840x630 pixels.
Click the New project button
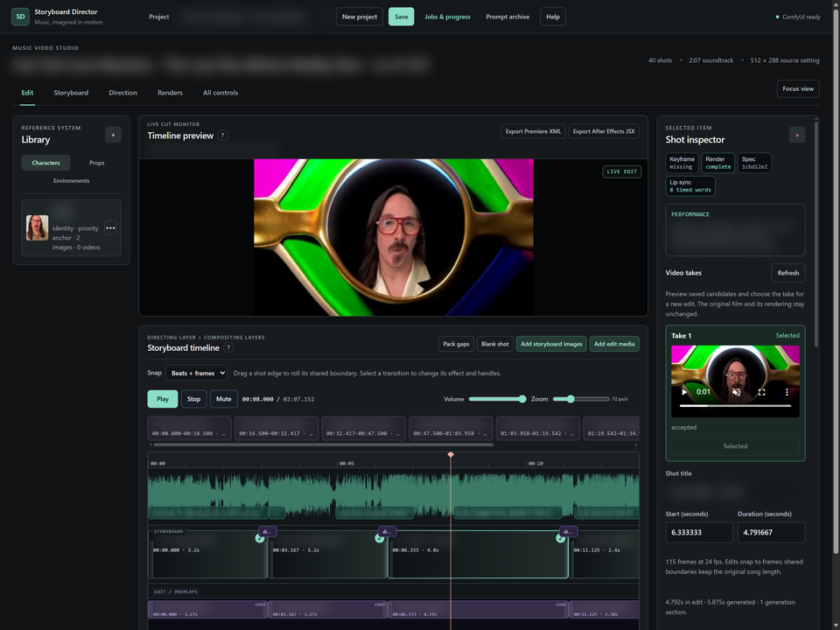pyautogui.click(x=360, y=17)
